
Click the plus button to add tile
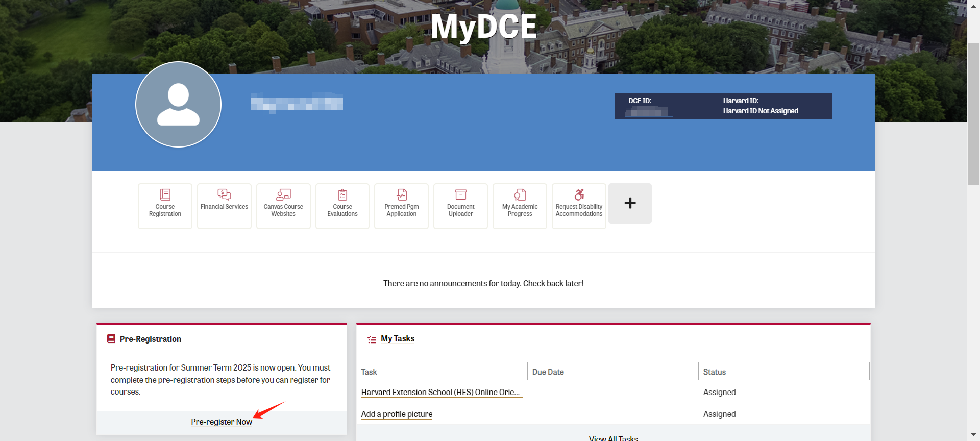pos(630,203)
